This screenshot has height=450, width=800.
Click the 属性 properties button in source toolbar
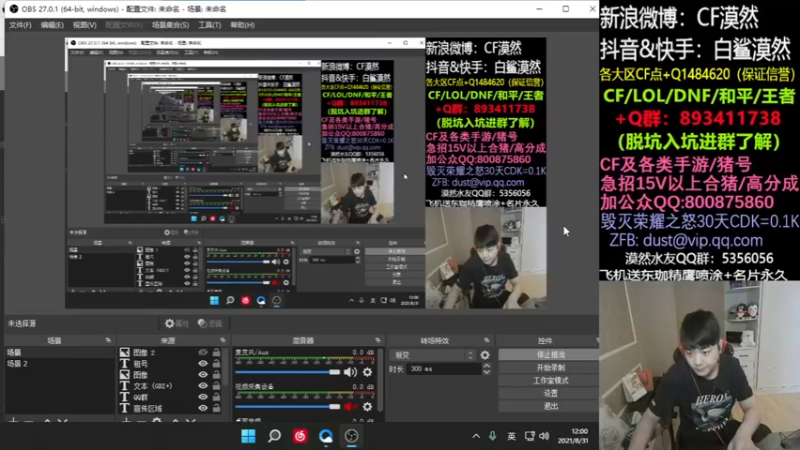click(177, 323)
